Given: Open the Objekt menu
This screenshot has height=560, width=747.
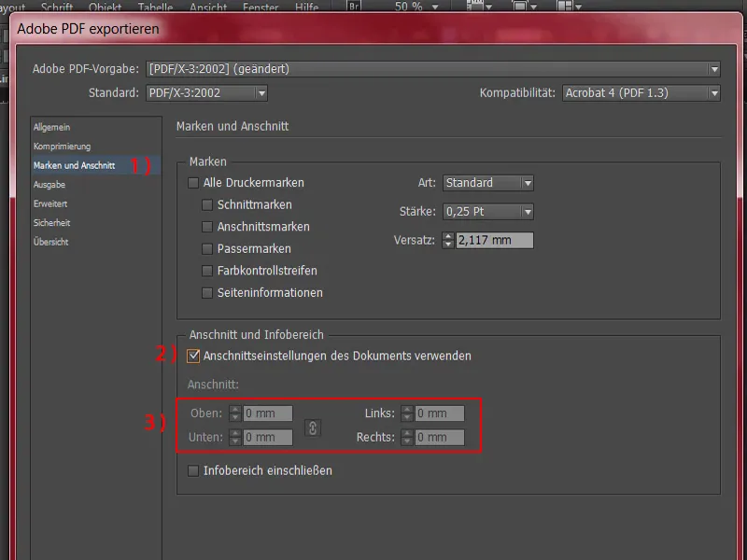Looking at the screenshot, I should click(105, 7).
